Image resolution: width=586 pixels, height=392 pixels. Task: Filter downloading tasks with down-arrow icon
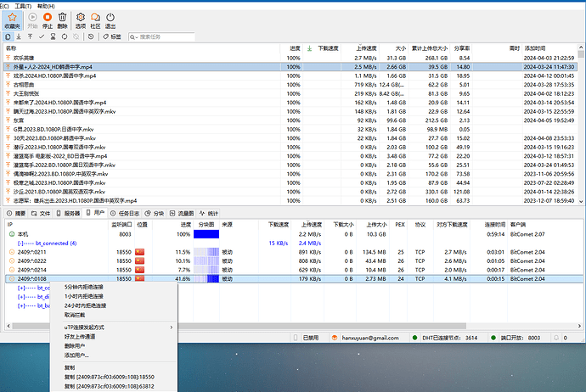point(19,36)
